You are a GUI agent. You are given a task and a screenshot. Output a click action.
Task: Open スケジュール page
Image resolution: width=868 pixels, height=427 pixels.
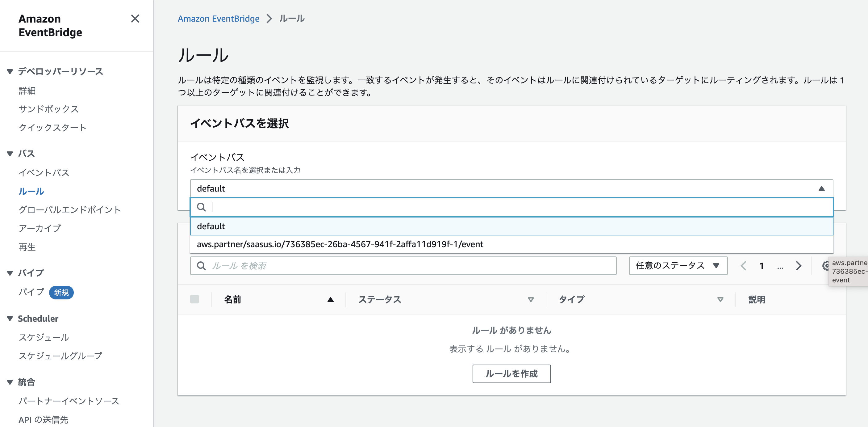coord(44,337)
